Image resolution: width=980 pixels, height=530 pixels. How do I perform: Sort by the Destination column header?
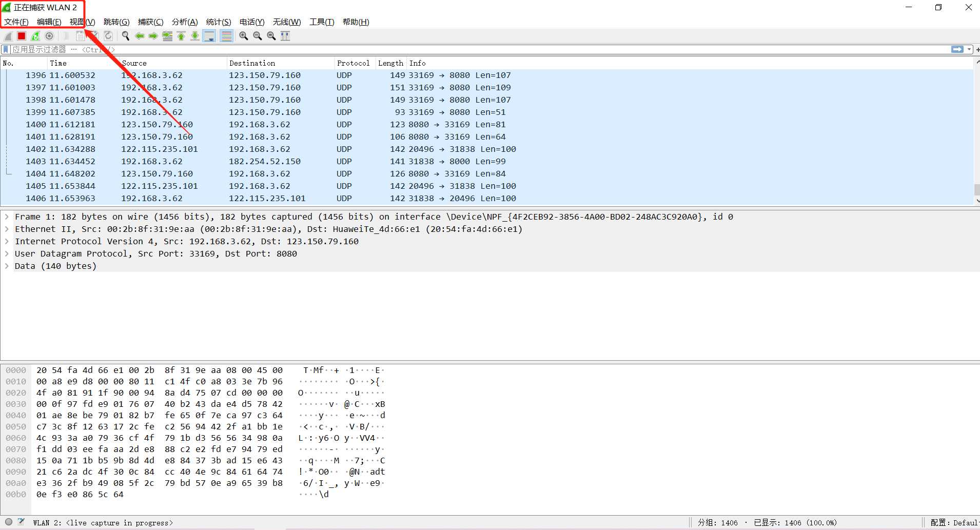tap(281, 63)
